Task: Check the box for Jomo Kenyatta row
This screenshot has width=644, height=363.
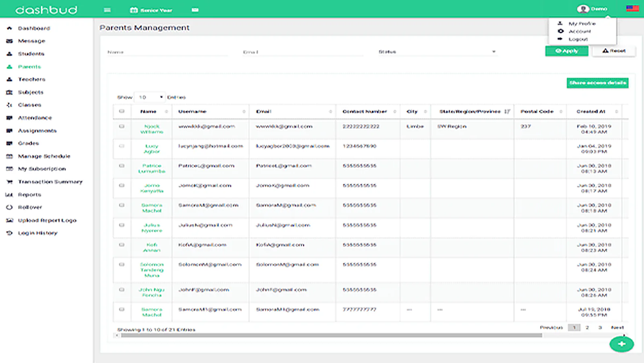Action: pyautogui.click(x=122, y=185)
